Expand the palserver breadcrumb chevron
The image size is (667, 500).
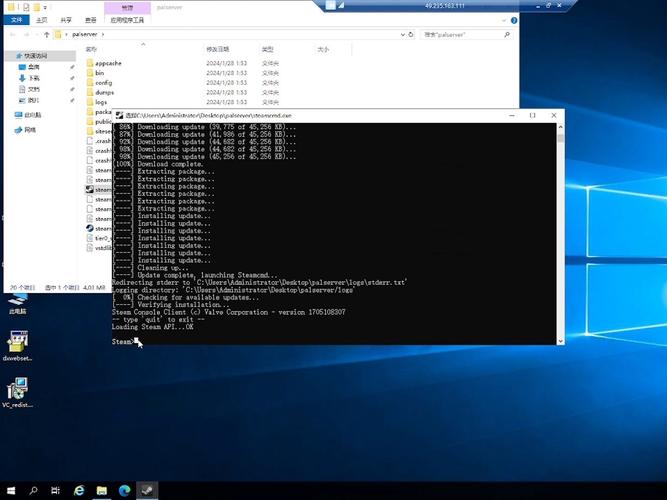click(x=103, y=34)
